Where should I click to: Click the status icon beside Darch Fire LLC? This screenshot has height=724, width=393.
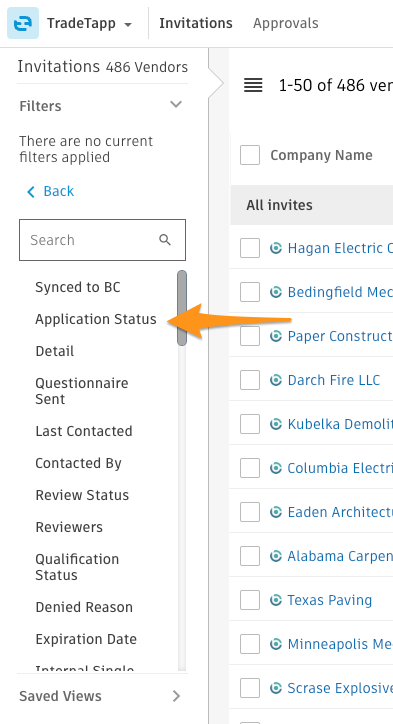(276, 380)
